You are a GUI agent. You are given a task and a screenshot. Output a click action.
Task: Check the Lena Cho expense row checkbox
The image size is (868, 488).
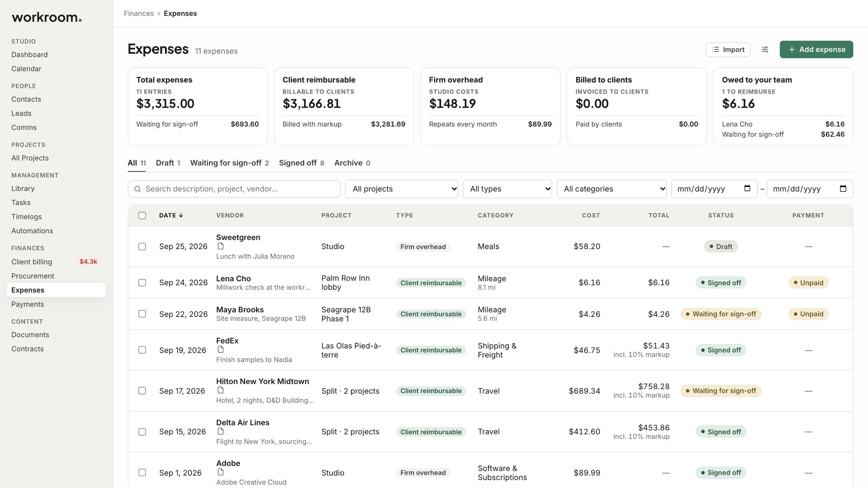(142, 283)
